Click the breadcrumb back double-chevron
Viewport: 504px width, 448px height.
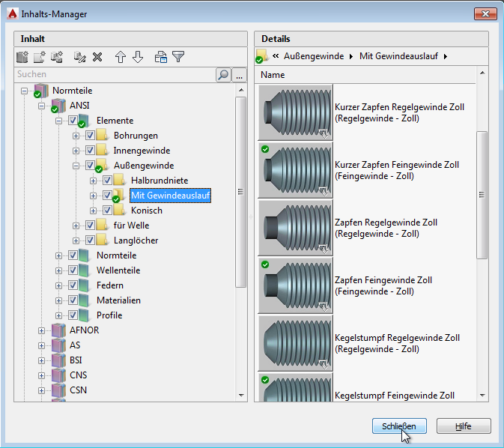(x=276, y=56)
